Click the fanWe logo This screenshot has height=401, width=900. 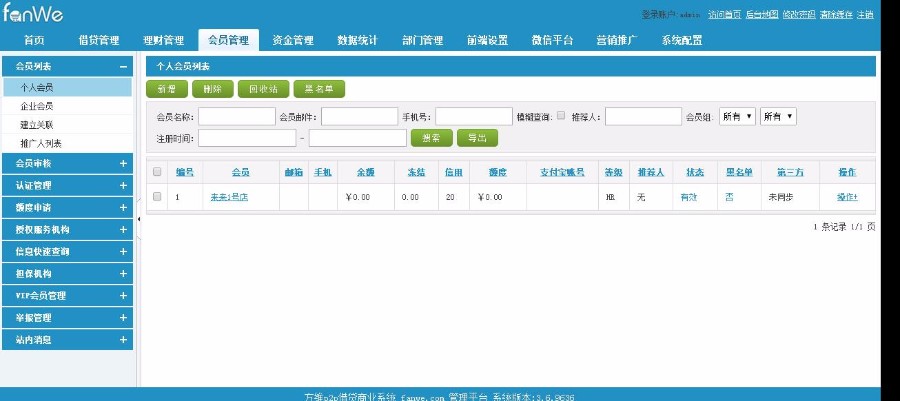tap(33, 13)
